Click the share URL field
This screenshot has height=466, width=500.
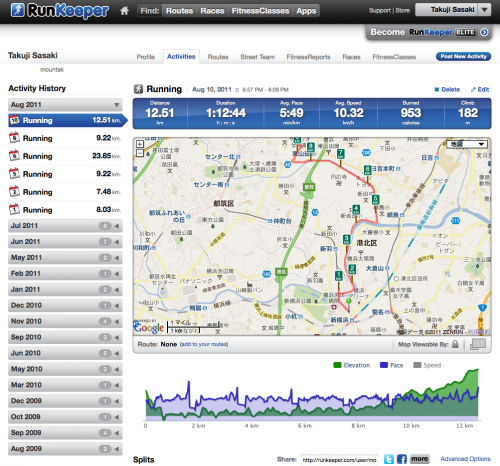339,460
